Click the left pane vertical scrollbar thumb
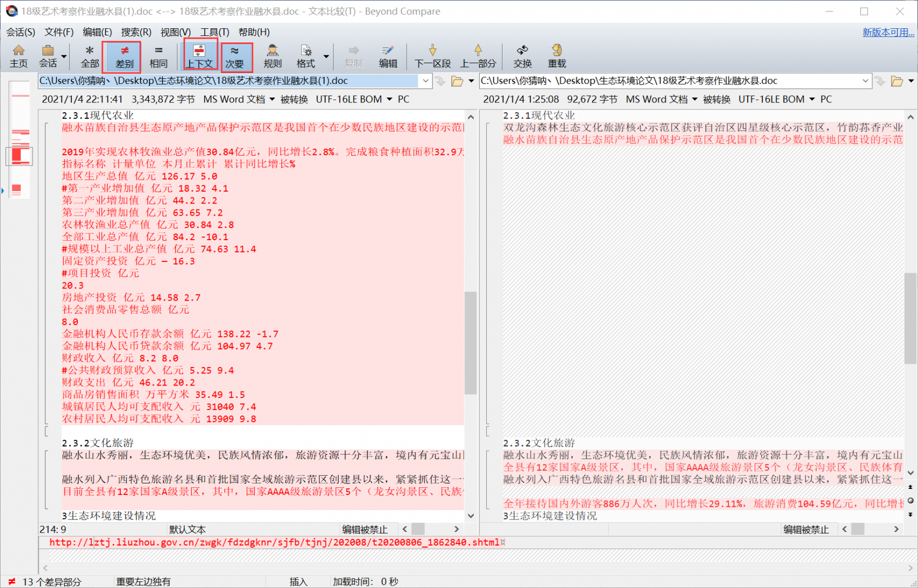This screenshot has width=918, height=588. tap(470, 343)
